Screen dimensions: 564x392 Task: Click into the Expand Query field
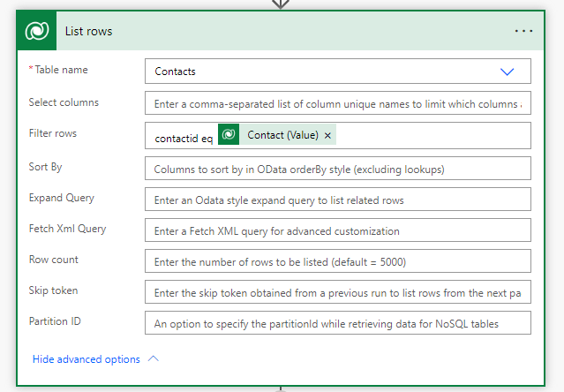pos(337,200)
